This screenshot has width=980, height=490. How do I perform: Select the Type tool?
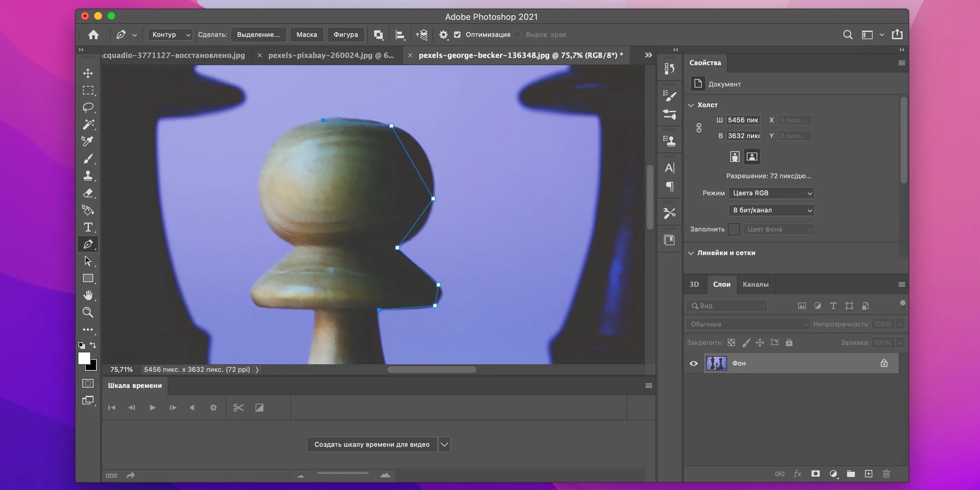tap(88, 227)
